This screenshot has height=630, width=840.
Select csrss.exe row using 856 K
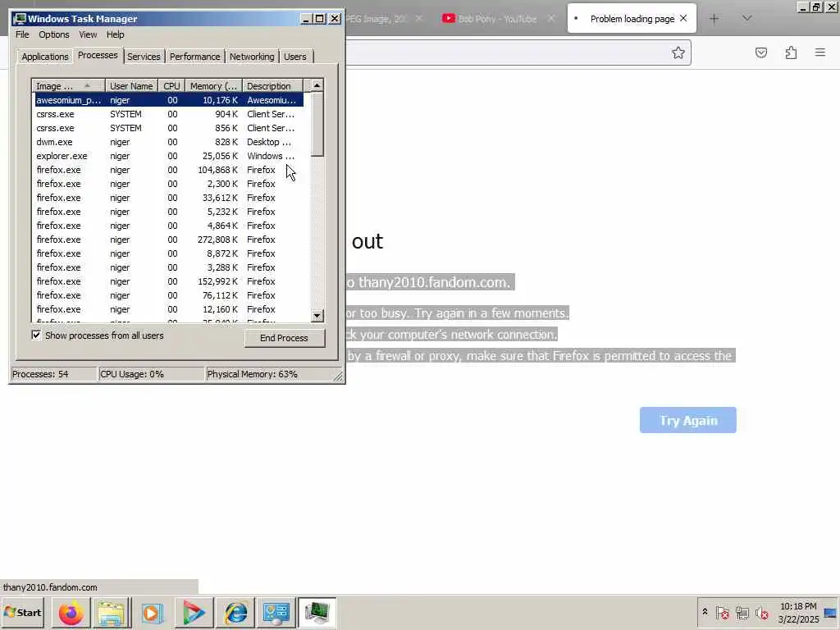tap(167, 128)
